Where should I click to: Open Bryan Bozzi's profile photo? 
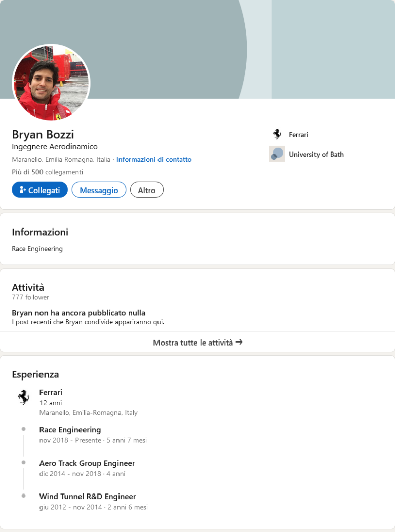tap(51, 83)
